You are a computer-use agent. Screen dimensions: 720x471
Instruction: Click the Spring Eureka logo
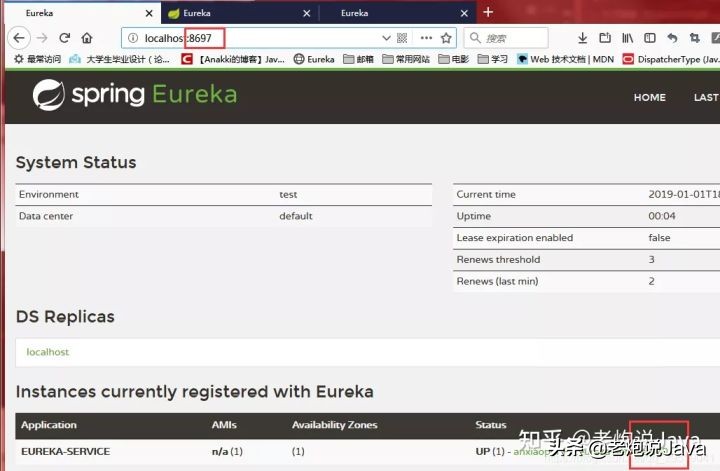(135, 95)
